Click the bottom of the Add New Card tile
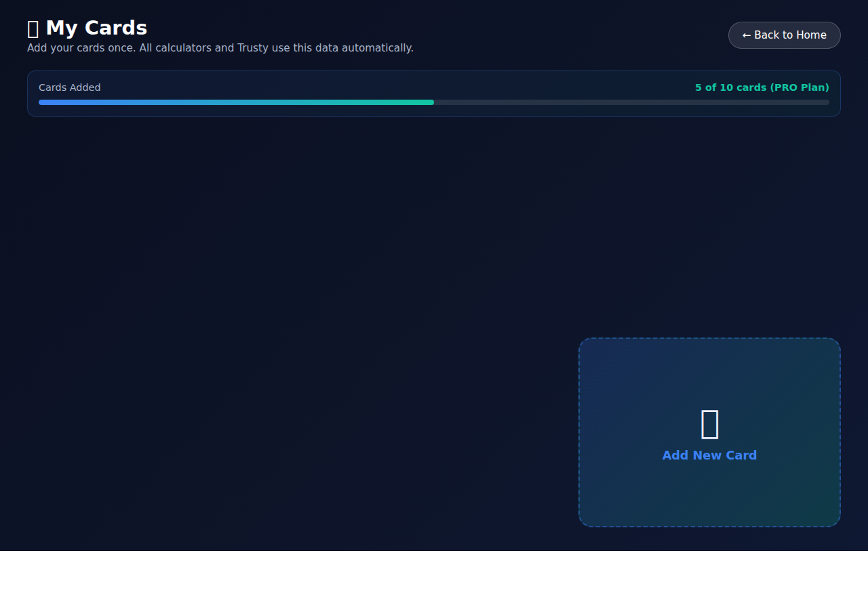868x610 pixels. [x=709, y=508]
